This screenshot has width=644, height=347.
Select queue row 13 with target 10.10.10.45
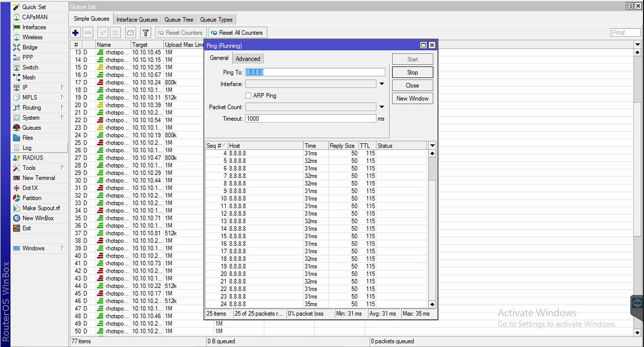coord(137,52)
